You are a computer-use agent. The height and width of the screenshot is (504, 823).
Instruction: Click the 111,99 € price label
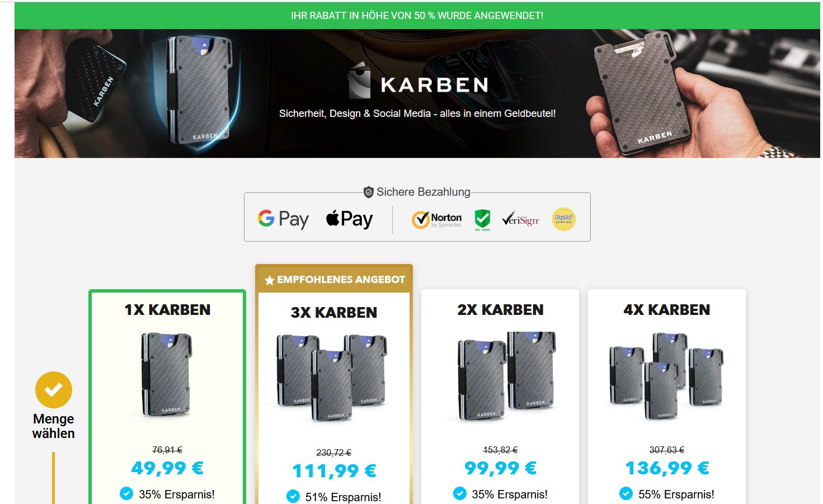pyautogui.click(x=334, y=471)
